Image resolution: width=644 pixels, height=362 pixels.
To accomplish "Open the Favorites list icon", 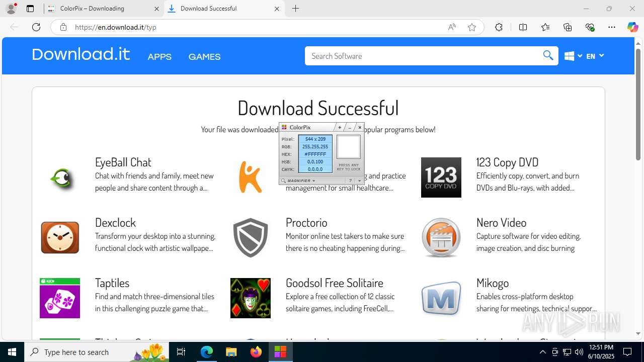I will (x=545, y=27).
